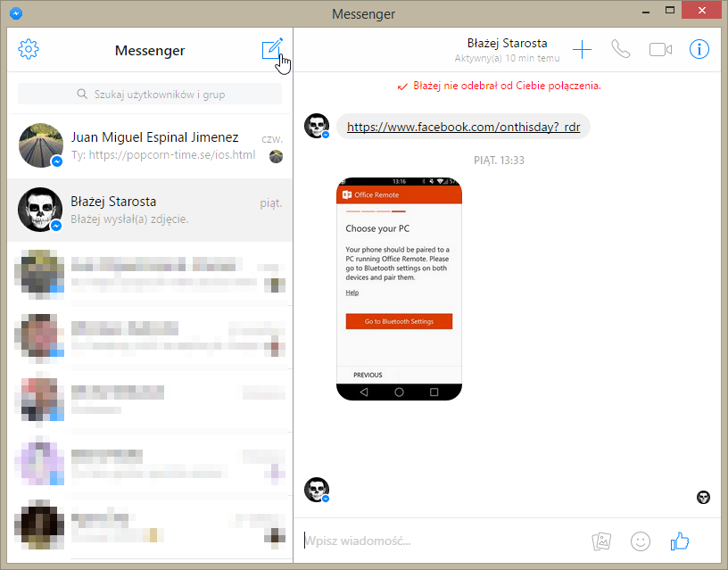Click the missed call arrow icon
Image resolution: width=728 pixels, height=570 pixels.
coord(402,87)
